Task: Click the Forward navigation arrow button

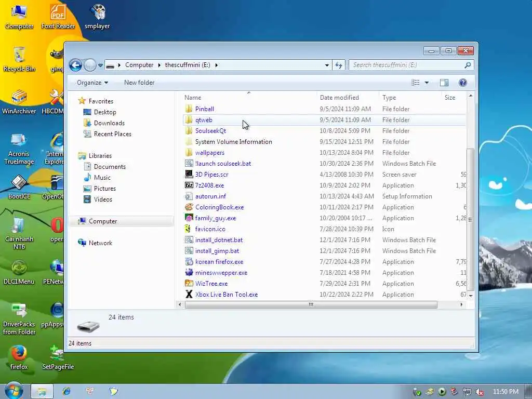Action: pos(90,65)
